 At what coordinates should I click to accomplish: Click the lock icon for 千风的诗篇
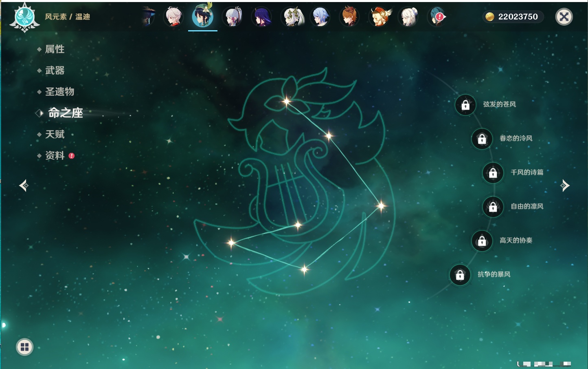[x=493, y=173]
